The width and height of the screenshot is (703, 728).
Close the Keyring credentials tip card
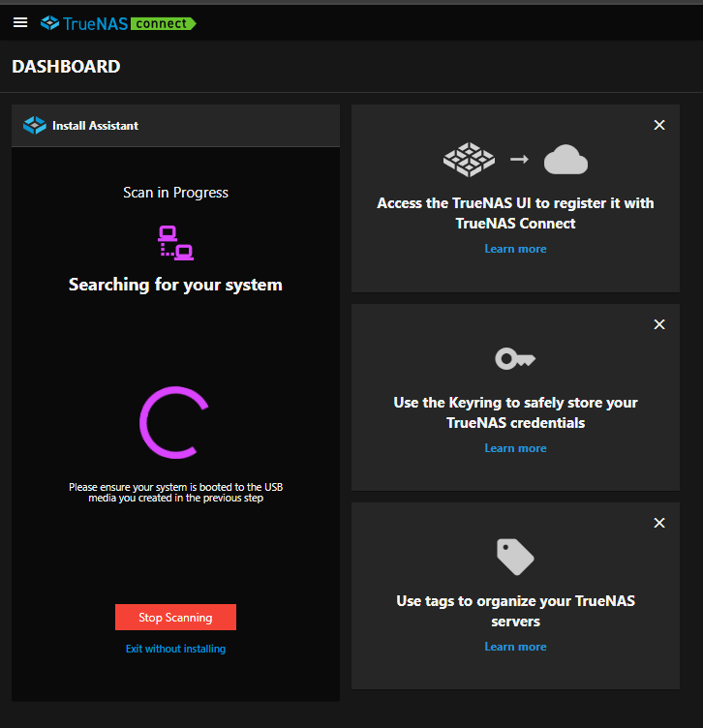659,324
